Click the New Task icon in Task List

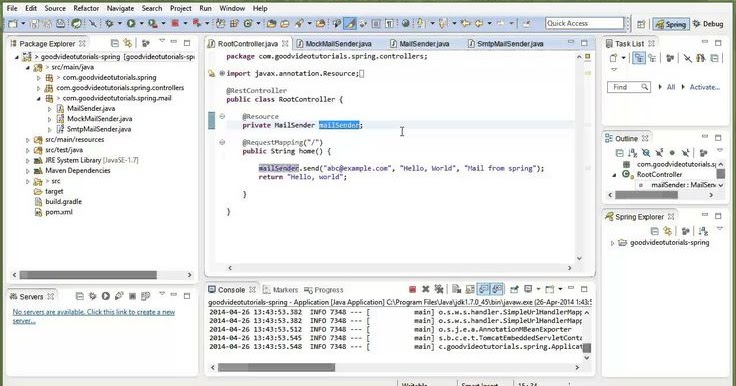pyautogui.click(x=613, y=58)
